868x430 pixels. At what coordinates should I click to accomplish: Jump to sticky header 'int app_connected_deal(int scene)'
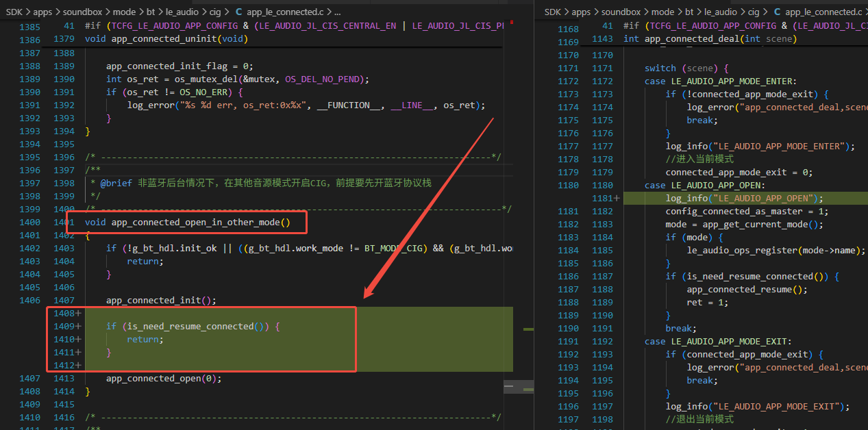(x=710, y=39)
